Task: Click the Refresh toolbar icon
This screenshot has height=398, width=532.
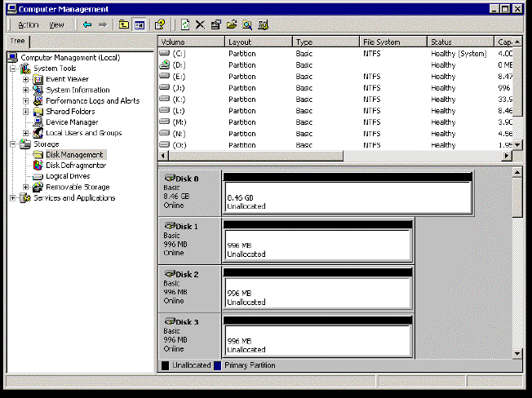Action: (185, 24)
